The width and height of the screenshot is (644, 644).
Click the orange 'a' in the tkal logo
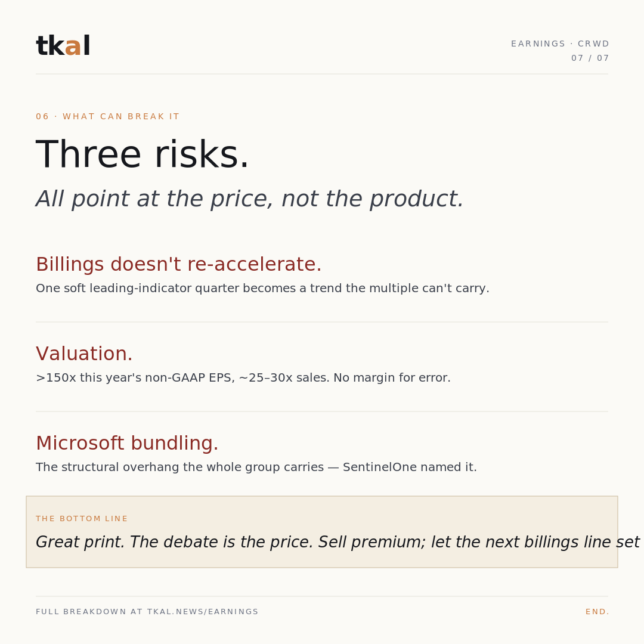coord(73,47)
